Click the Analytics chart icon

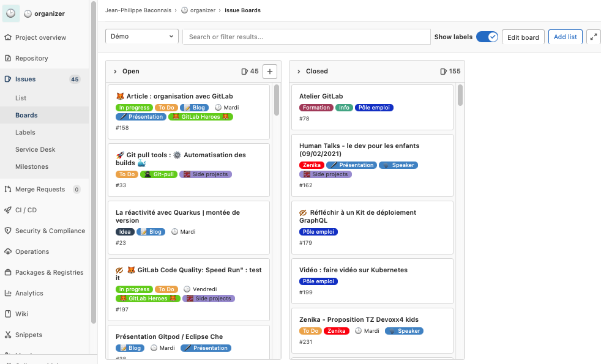pyautogui.click(x=8, y=293)
